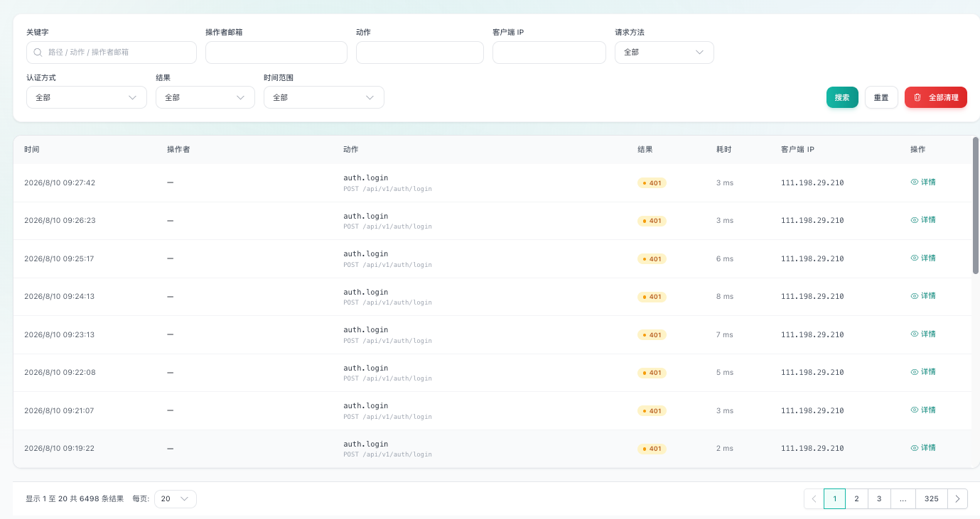This screenshot has width=980, height=519.
Task: Click the keyword search field
Action: pyautogui.click(x=112, y=53)
